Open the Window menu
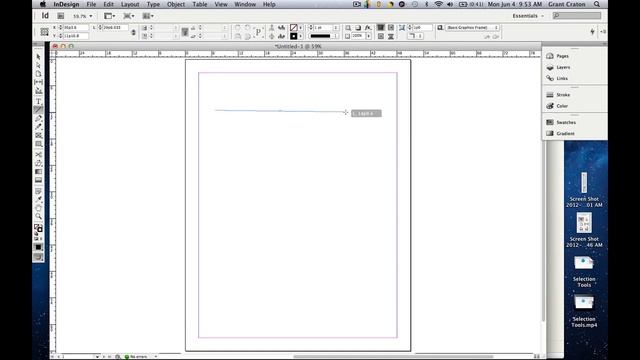The width and height of the screenshot is (640, 360). [245, 4]
